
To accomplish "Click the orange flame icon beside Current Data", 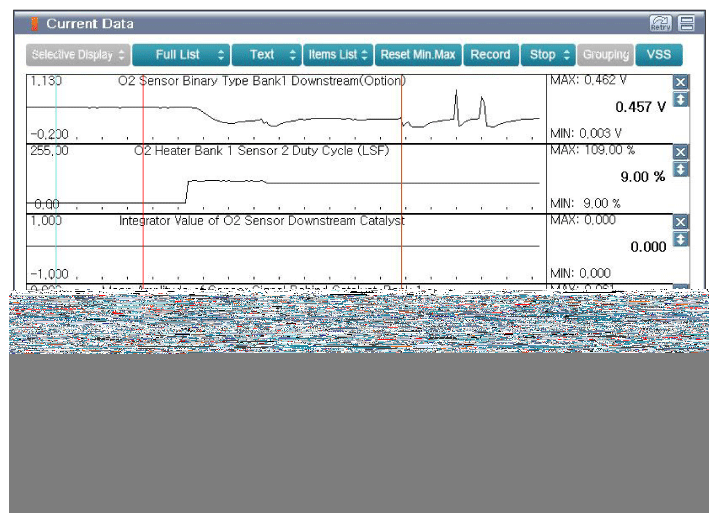I will (36, 24).
